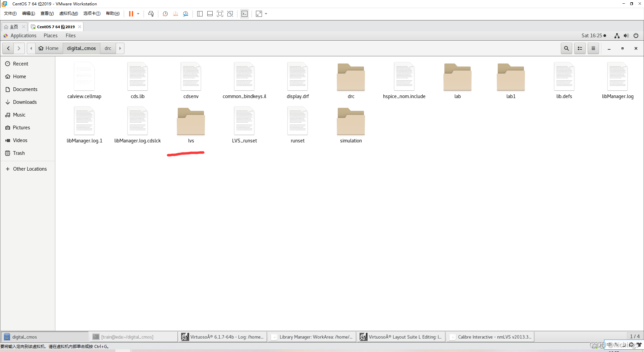Click the drc path breadcrumb button
The width and height of the screenshot is (644, 352).
pos(108,48)
